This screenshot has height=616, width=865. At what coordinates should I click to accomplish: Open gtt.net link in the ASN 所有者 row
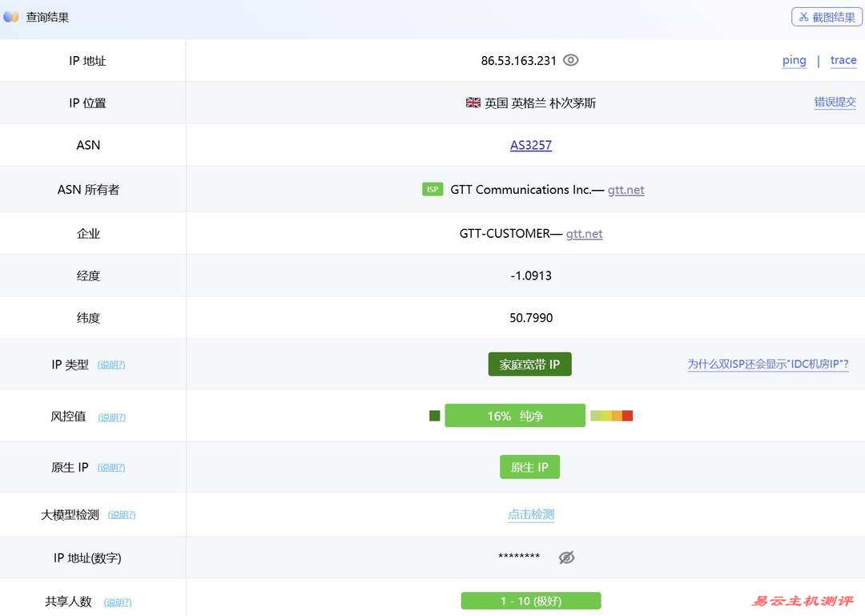click(626, 190)
